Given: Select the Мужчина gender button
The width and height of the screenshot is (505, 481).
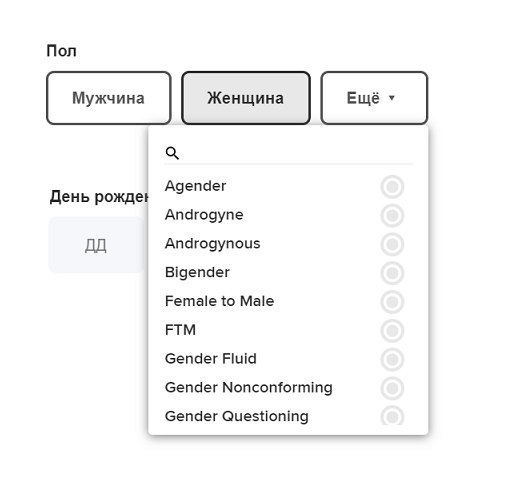Looking at the screenshot, I should coord(109,98).
